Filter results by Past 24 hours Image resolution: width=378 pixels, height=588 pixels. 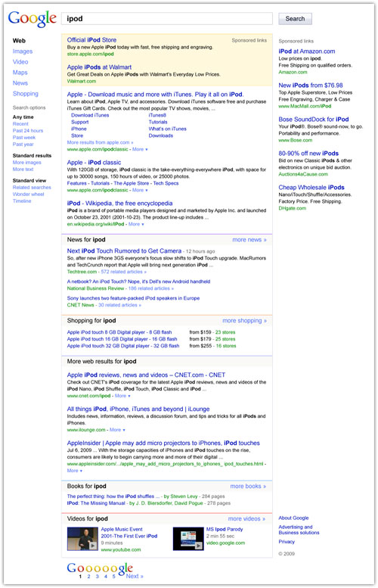[28, 130]
